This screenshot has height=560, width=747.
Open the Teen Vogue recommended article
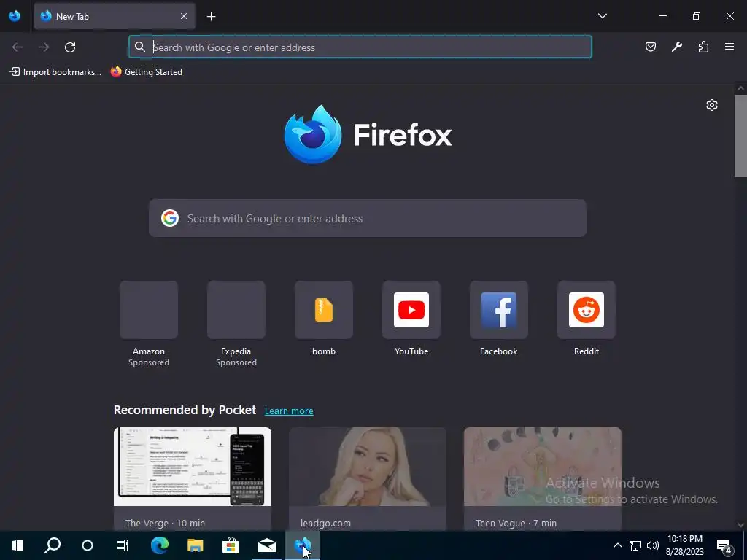pos(543,479)
